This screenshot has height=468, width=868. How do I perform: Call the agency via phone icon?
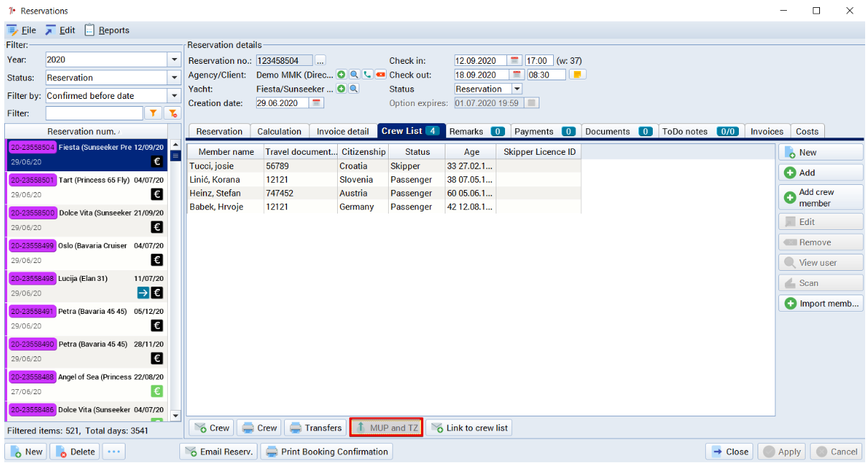367,74
